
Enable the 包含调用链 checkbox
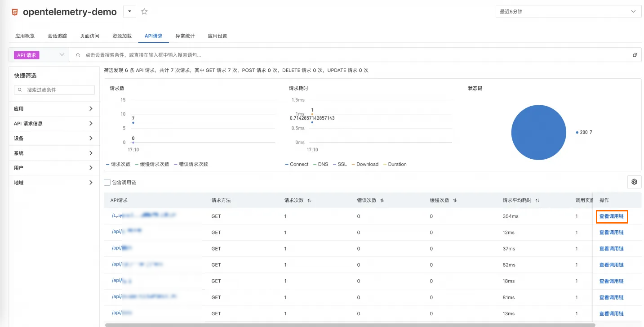coord(107,182)
